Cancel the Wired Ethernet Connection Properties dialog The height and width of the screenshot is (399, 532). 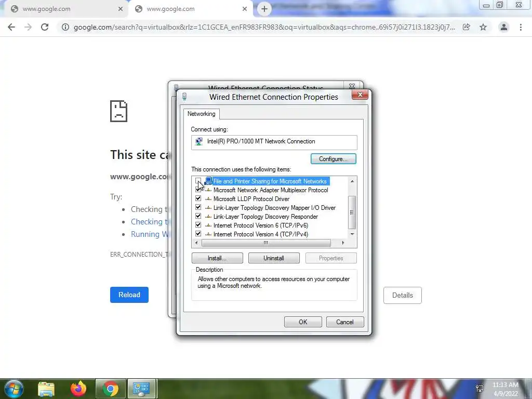coord(345,322)
